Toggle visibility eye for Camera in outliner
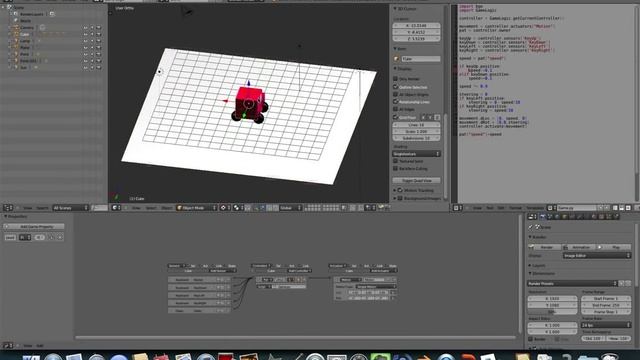 click(x=85, y=28)
